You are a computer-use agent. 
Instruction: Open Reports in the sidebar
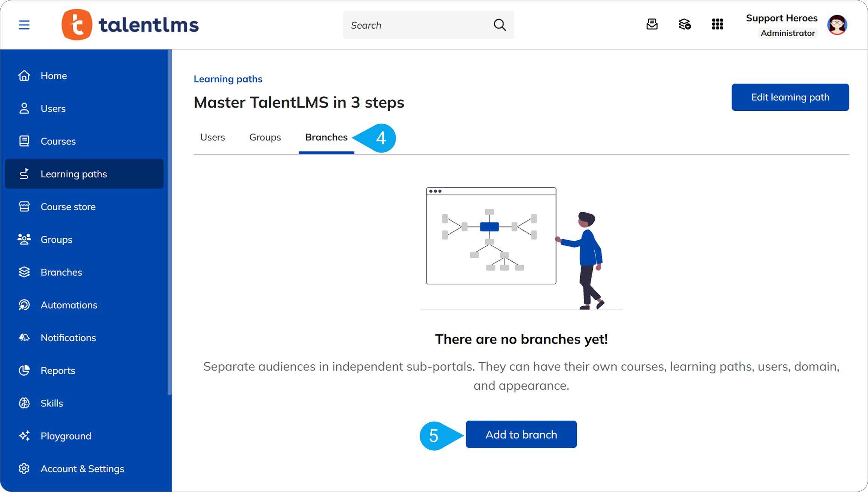(x=84, y=370)
